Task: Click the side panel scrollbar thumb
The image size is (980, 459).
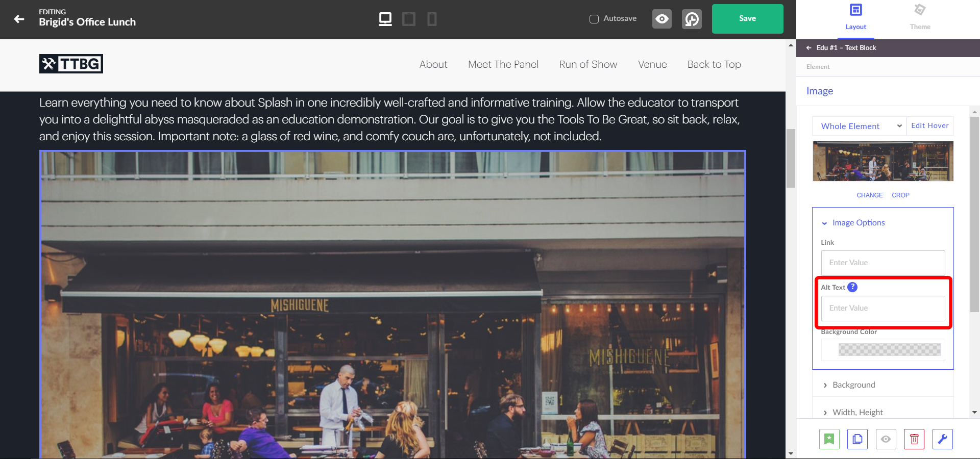Action: click(974, 214)
